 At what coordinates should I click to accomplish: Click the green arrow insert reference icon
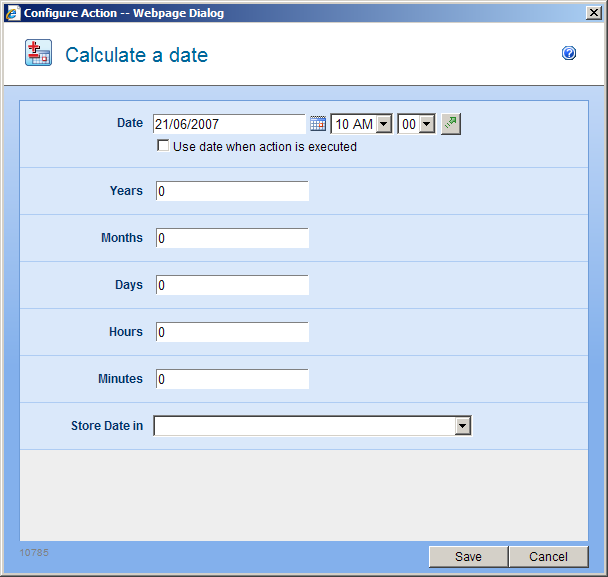[451, 124]
